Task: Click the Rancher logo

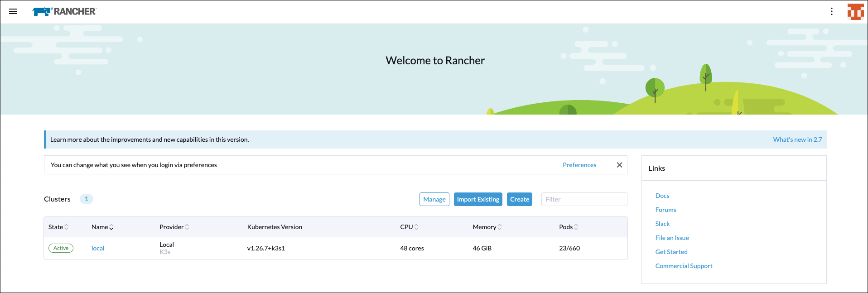Action: tap(64, 11)
